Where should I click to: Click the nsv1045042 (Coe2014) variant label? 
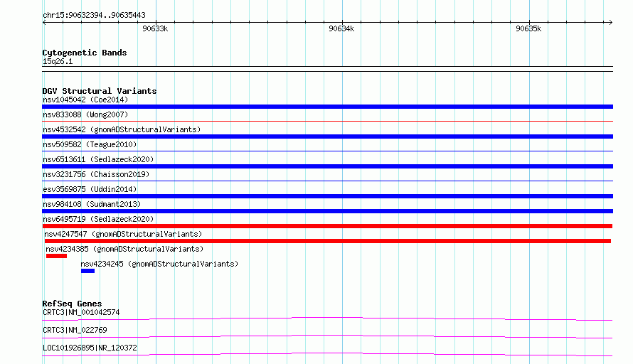[85, 100]
